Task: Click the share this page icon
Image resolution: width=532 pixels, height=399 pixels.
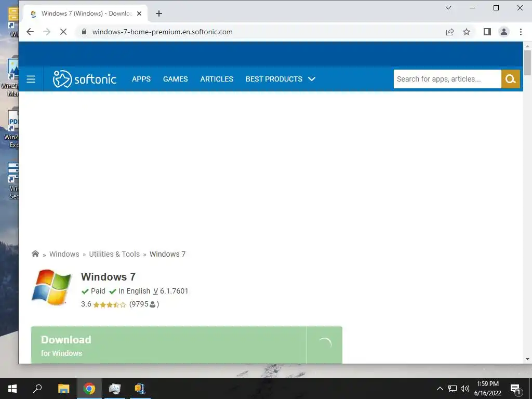Action: (450, 32)
